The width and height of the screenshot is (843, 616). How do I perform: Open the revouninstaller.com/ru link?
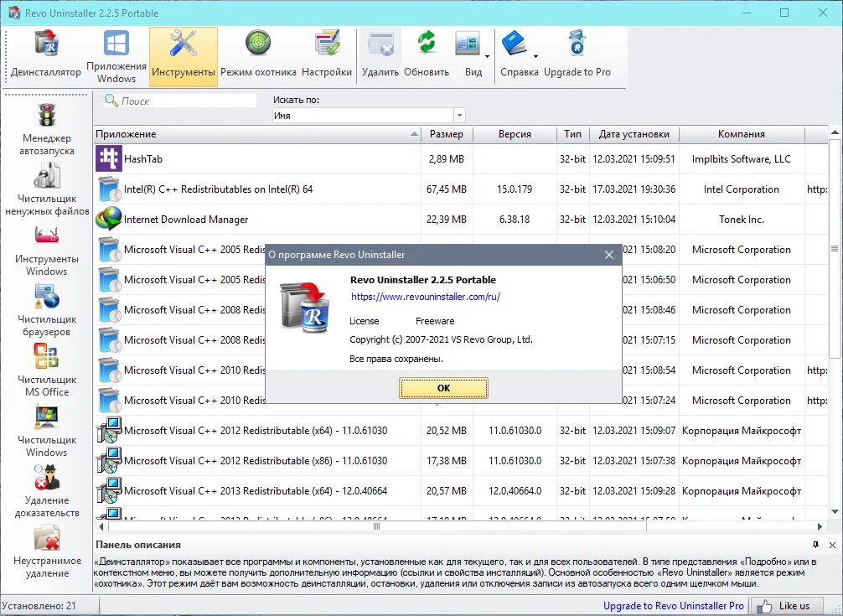pyautogui.click(x=425, y=297)
